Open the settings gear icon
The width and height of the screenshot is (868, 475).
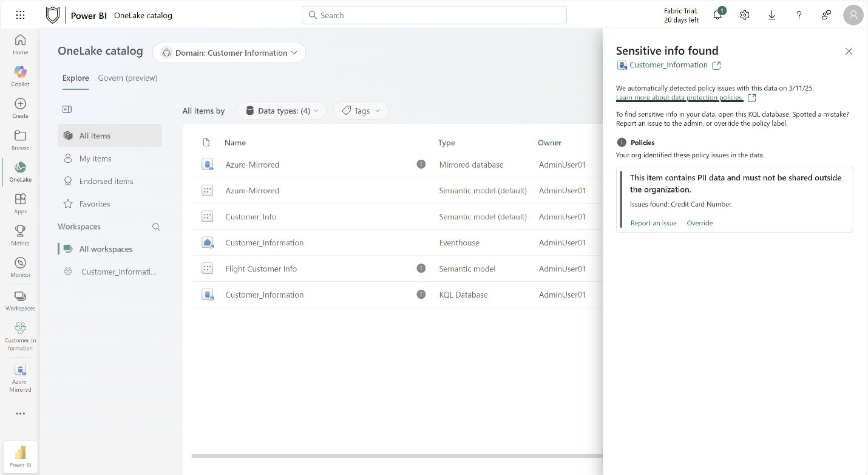745,15
